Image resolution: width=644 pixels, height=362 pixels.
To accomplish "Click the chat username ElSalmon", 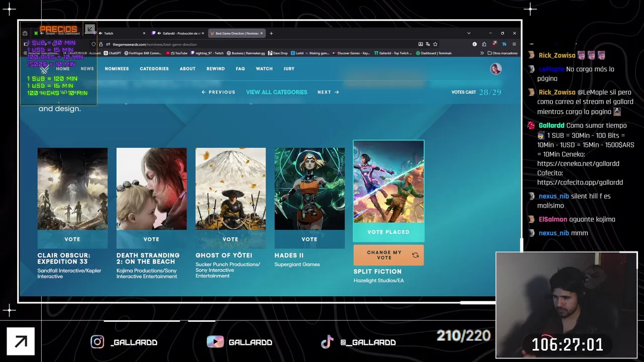I will tap(552, 219).
